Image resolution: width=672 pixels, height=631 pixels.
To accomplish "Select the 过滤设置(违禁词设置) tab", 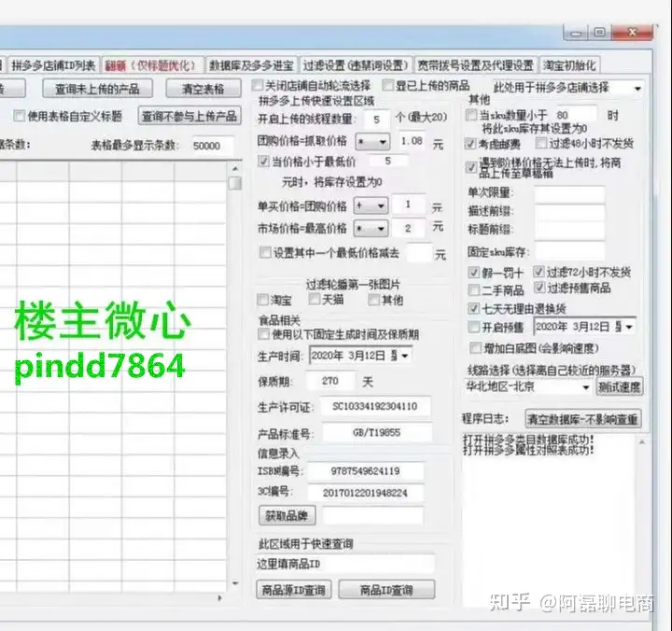I will (x=356, y=65).
